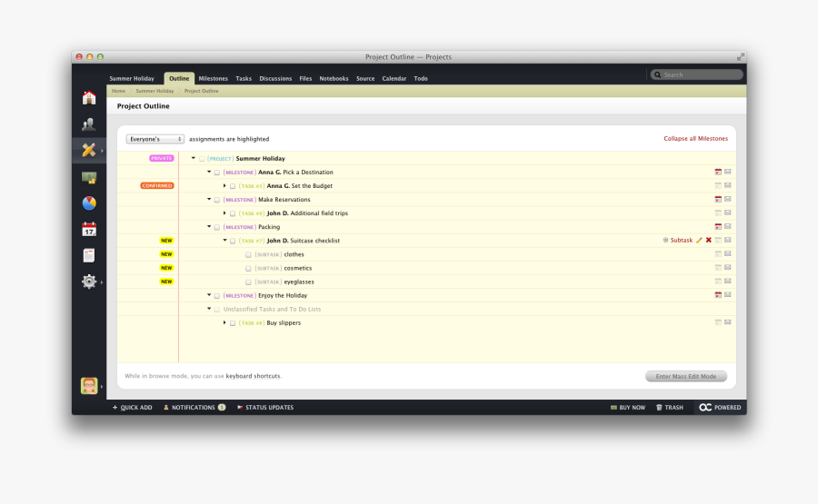
Task: Open the Calendar 17 sidebar icon
Action: click(x=89, y=230)
